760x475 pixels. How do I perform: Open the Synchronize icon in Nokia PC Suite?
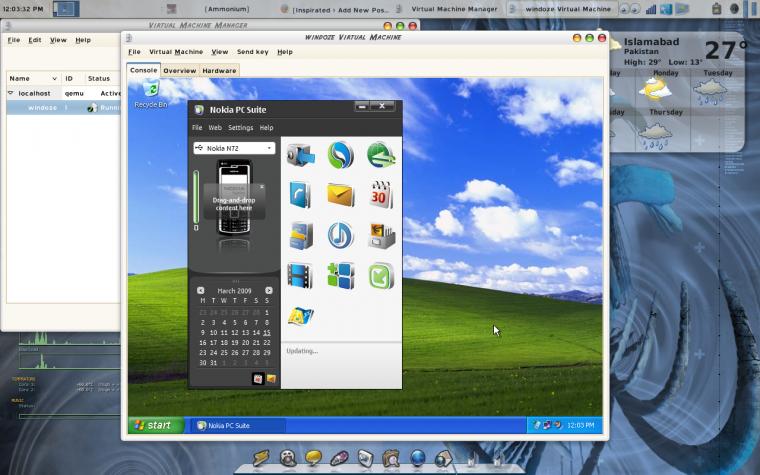click(x=341, y=156)
